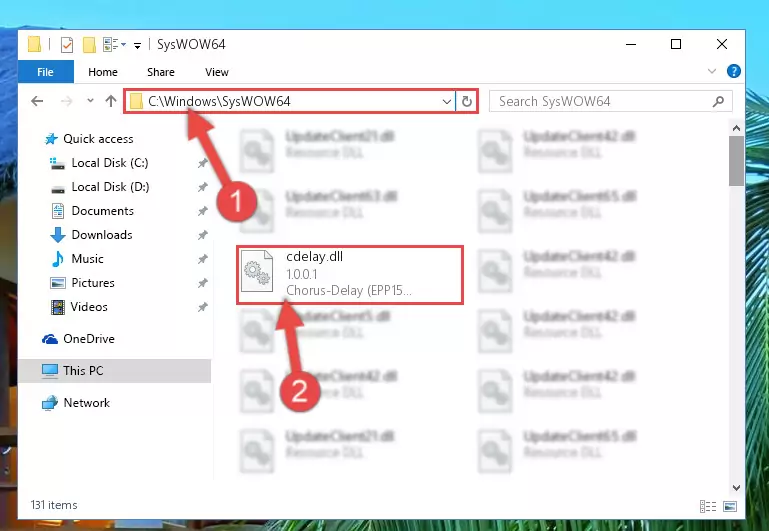This screenshot has width=769, height=531.
Task: Minimize the SysWOW64 window
Action: 631,44
